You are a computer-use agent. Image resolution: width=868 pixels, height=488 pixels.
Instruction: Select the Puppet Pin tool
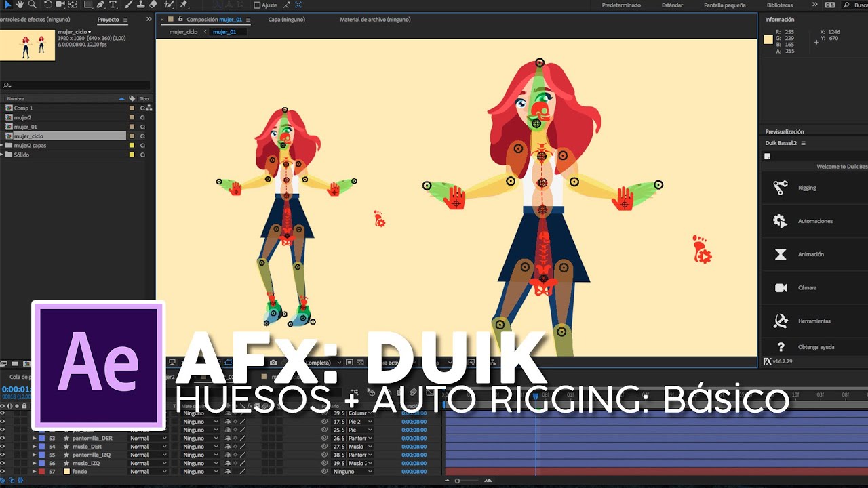pos(184,5)
